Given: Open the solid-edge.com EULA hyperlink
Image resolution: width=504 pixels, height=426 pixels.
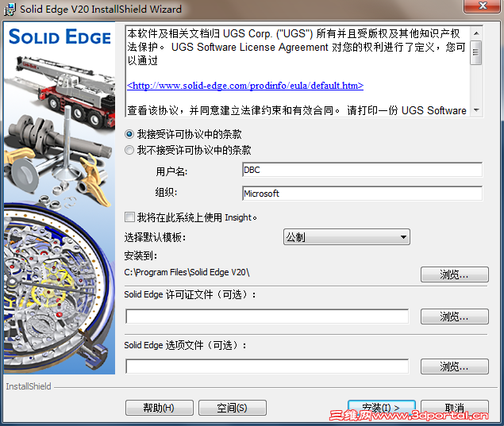Looking at the screenshot, I should (245, 86).
